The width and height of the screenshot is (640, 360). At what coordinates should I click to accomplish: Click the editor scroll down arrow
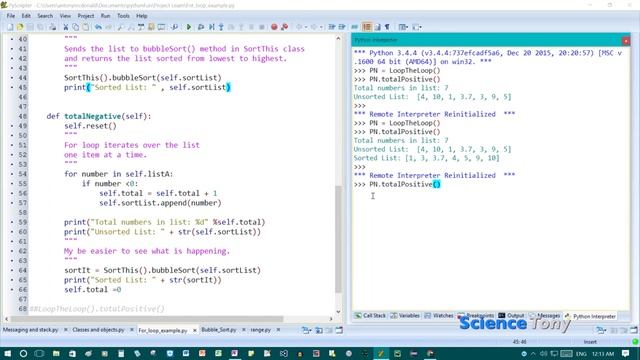coord(338,312)
